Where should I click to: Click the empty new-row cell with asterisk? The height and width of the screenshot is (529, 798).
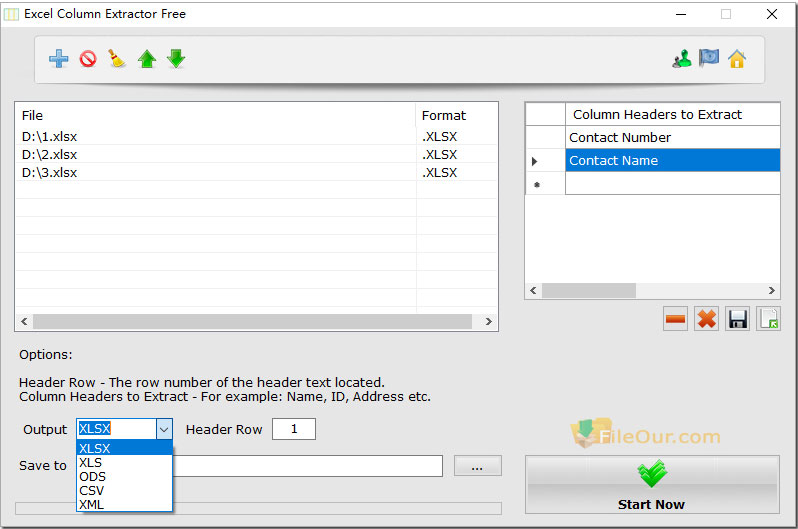point(672,183)
